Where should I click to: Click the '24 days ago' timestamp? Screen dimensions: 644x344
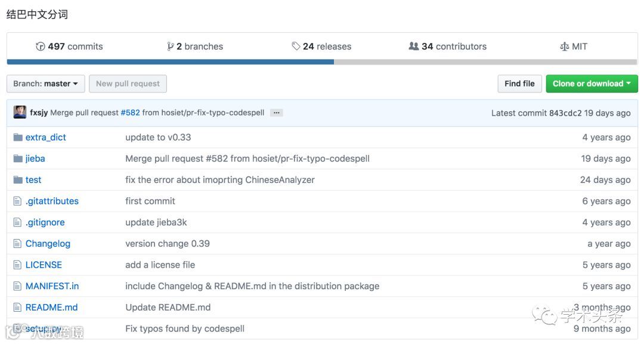point(605,180)
